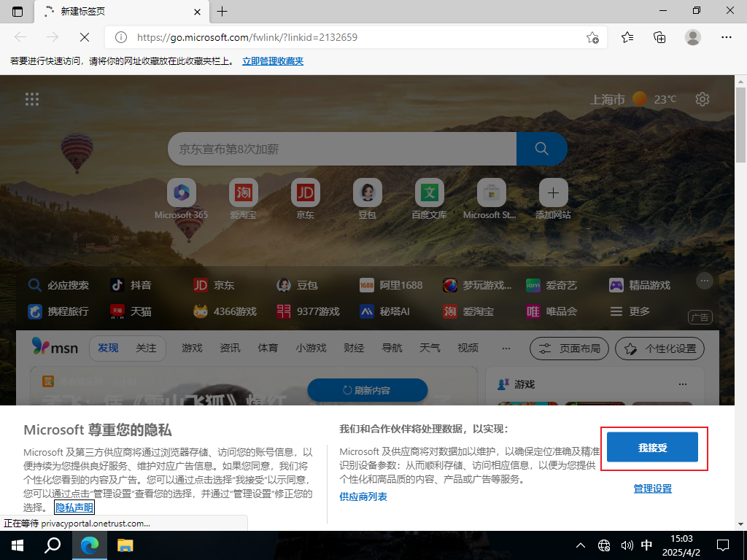Open 管理设置 privacy link

pos(653,489)
